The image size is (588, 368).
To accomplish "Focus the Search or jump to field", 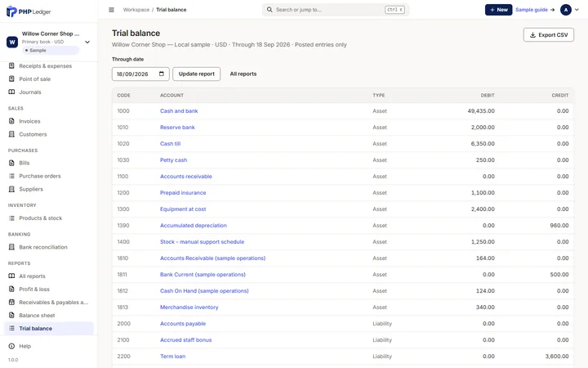I will [336, 10].
